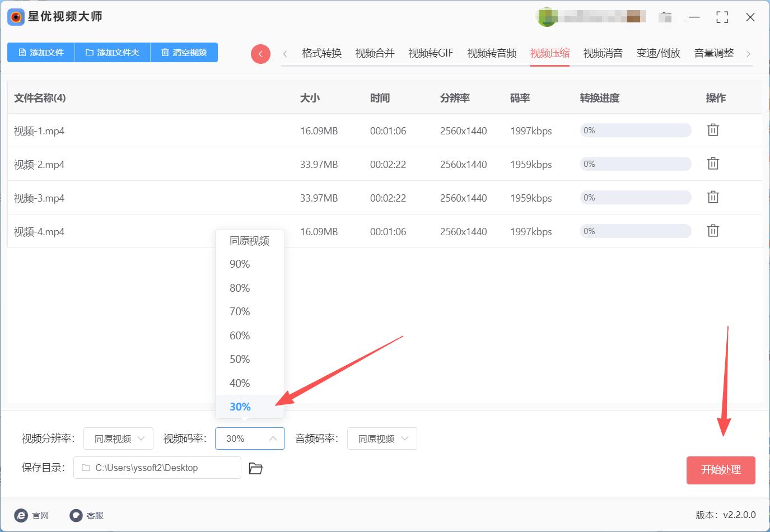
Task: Delete 视频-2.mp4 via its trash icon
Action: (712, 164)
